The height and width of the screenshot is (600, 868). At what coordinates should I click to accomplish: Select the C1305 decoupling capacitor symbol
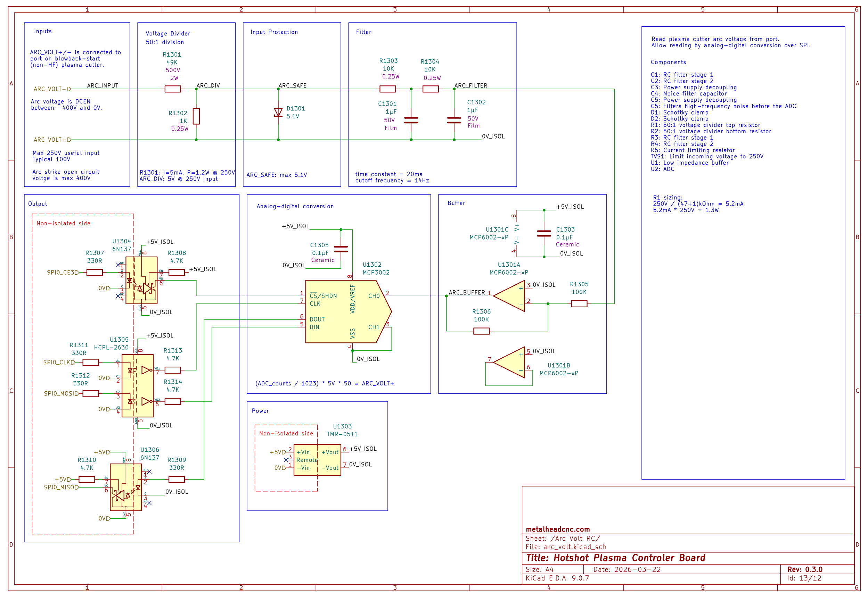point(341,249)
